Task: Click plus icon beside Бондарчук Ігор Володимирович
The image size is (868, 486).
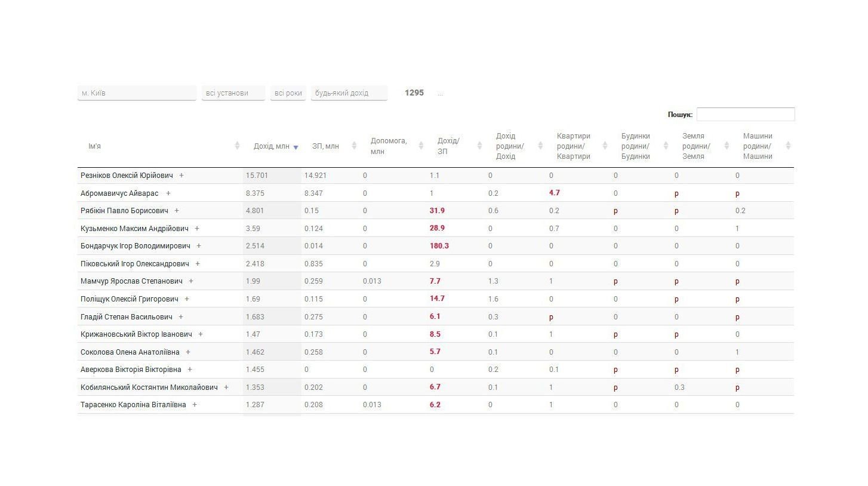Action: (199, 246)
